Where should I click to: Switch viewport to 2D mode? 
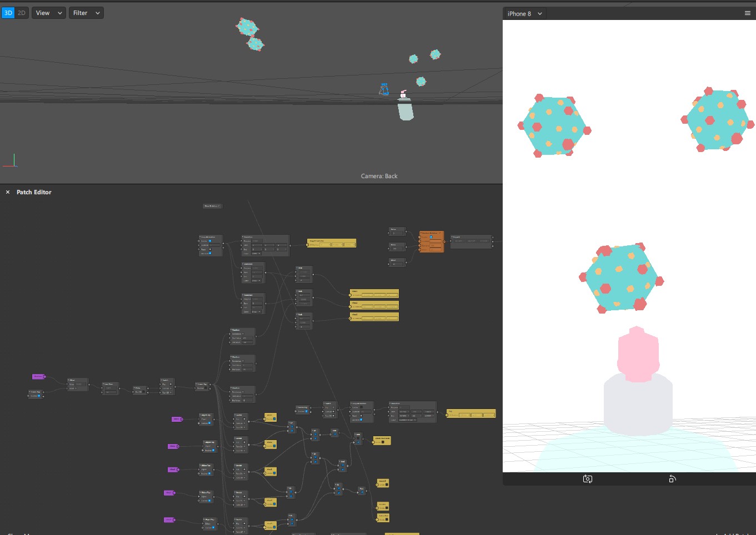point(21,13)
